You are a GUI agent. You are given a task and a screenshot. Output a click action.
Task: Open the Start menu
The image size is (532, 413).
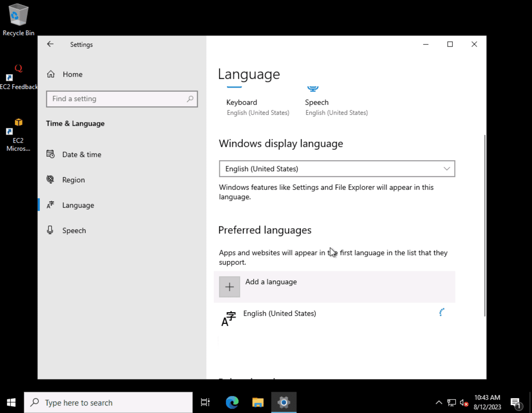[x=11, y=402]
